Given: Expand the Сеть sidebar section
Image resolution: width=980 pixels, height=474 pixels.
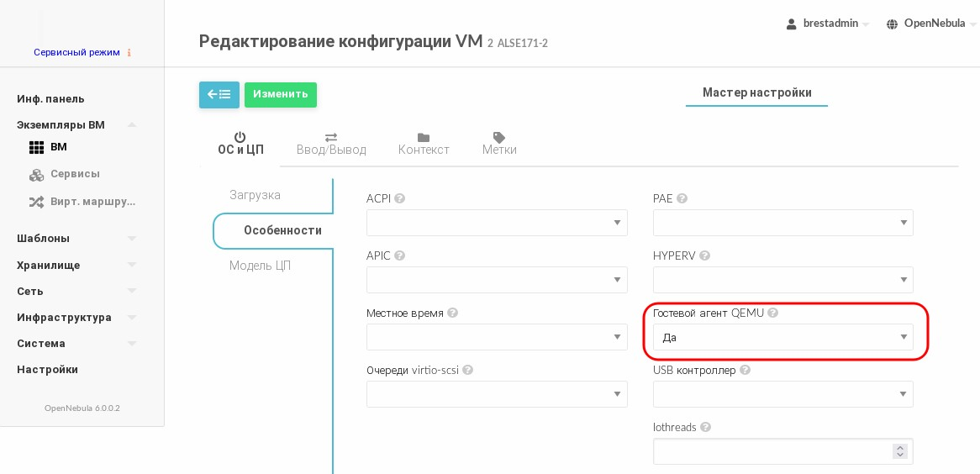Looking at the screenshot, I should (x=132, y=292).
